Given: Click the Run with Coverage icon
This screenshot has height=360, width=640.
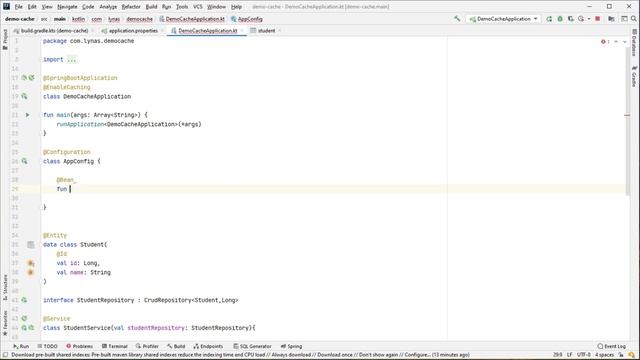Looking at the screenshot, I should [571, 19].
